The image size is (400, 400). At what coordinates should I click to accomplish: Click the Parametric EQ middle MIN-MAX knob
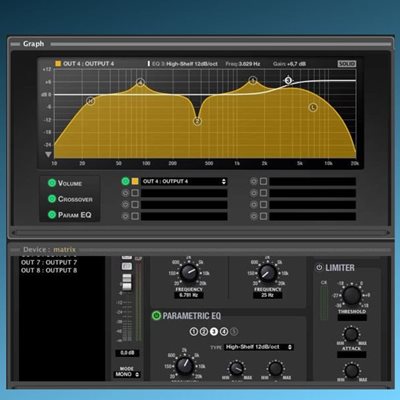pos(237,368)
